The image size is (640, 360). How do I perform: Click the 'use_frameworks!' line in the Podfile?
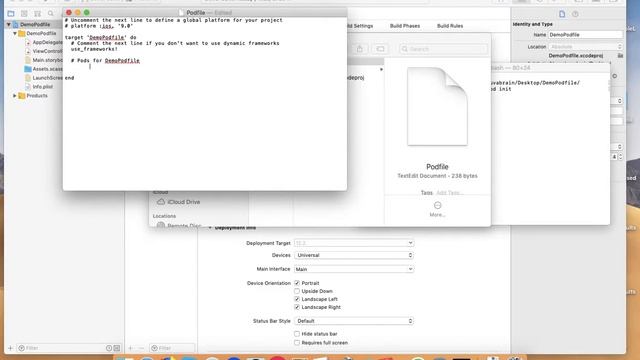(94, 49)
